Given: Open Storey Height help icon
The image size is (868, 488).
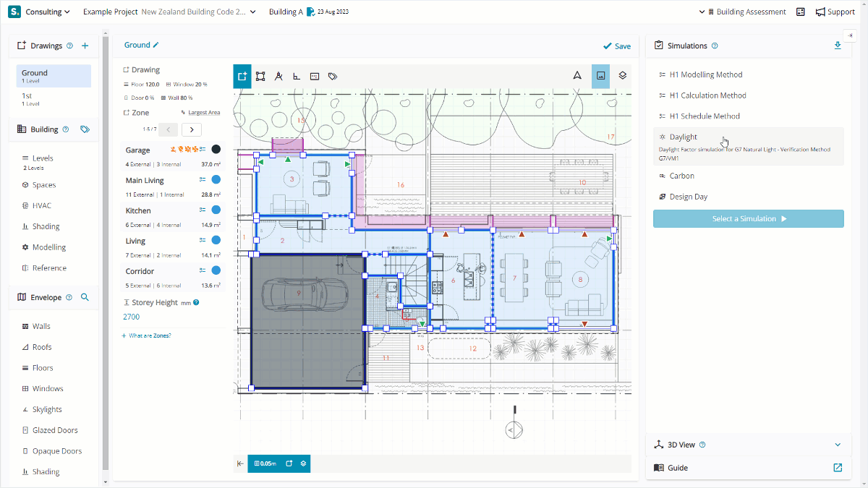Looking at the screenshot, I should [x=196, y=302].
